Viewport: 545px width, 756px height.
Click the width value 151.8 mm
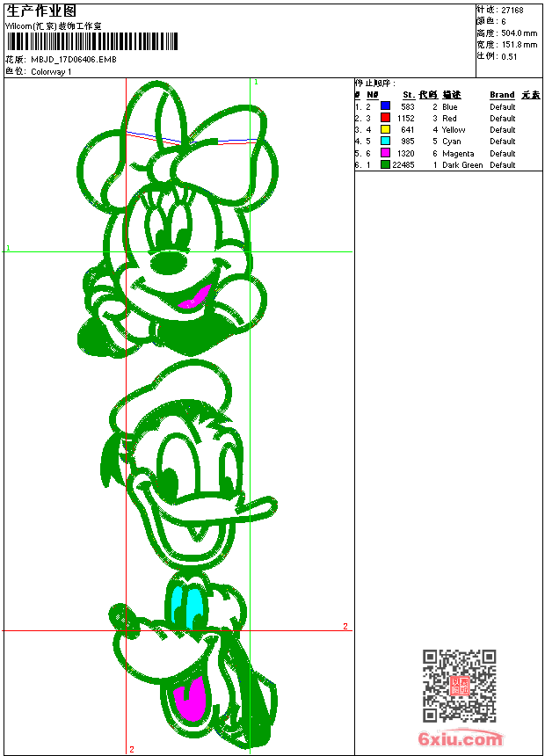coord(519,45)
